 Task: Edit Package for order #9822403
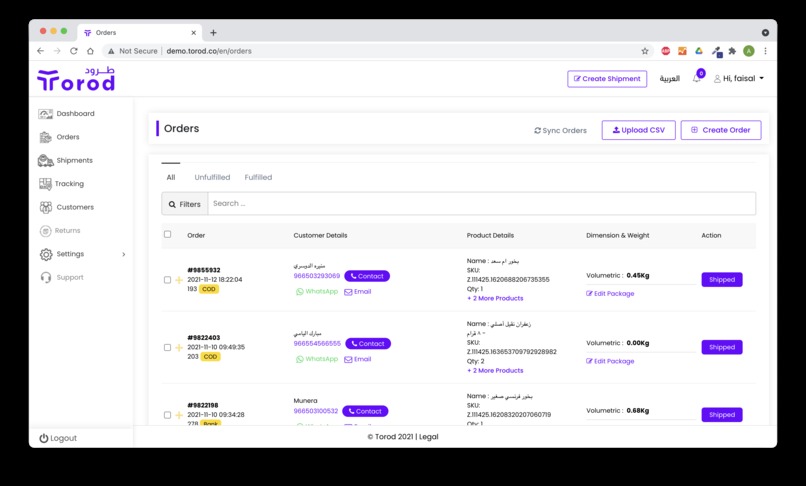[610, 361]
